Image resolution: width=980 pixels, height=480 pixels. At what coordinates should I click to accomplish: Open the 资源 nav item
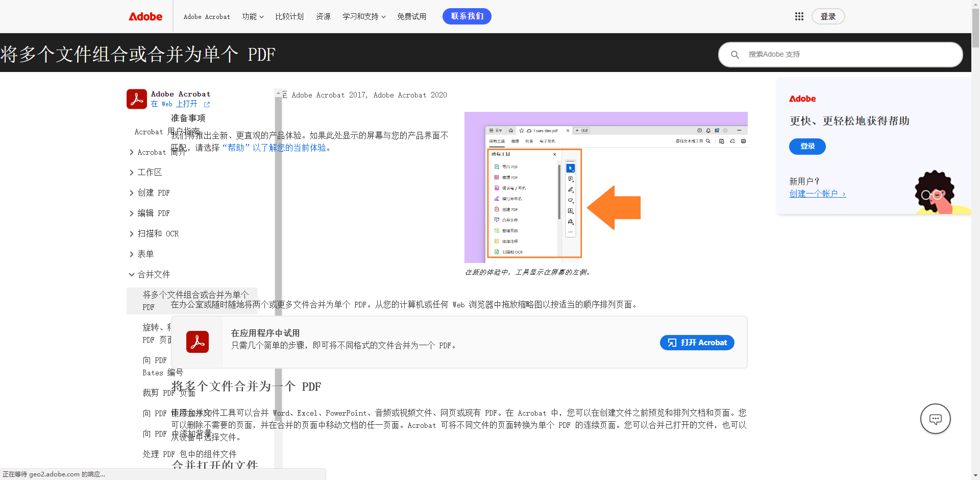(x=323, y=16)
